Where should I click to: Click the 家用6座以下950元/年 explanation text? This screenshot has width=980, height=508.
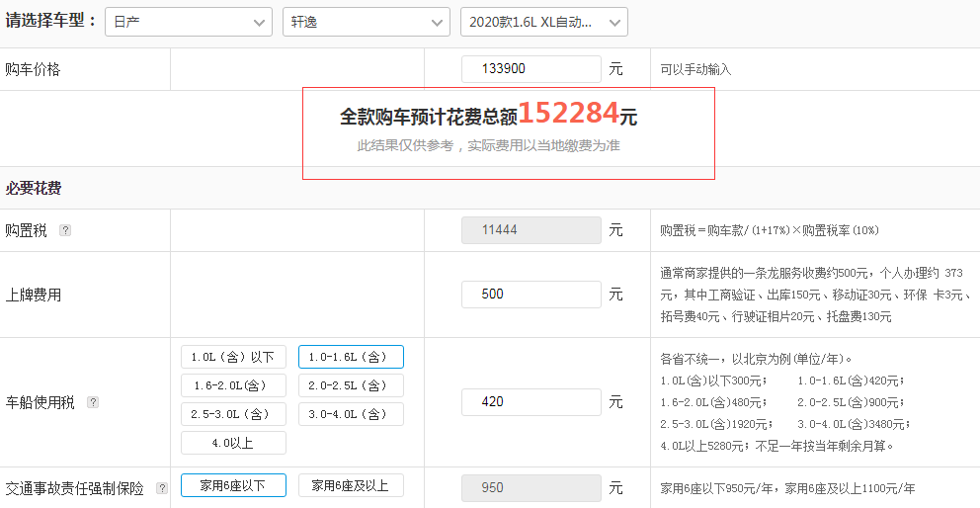[787, 488]
